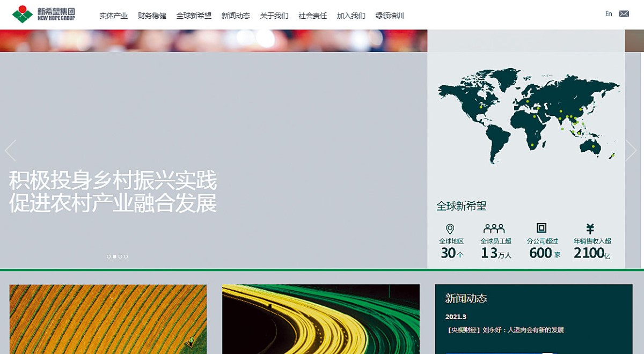Viewport: 644px width, 354px height.
Task: Open the 加入我们 menu item
Action: [x=351, y=16]
